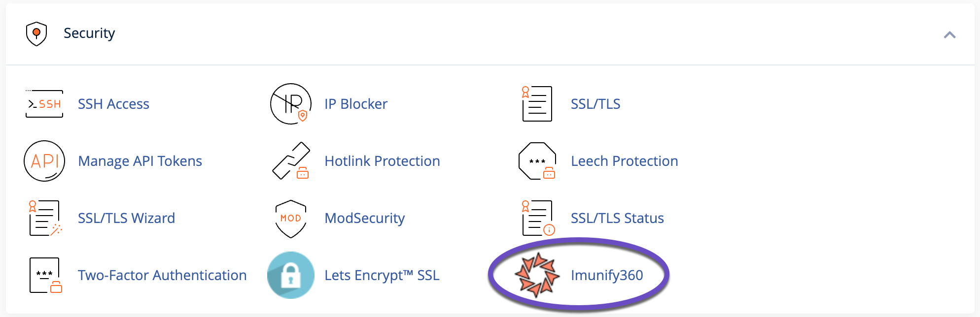The image size is (980, 317).
Task: Click the SSH Access terminal icon
Action: click(x=44, y=104)
